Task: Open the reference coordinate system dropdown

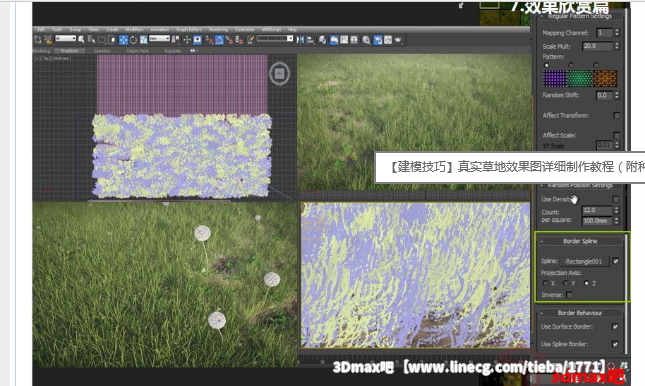Action: (x=159, y=39)
